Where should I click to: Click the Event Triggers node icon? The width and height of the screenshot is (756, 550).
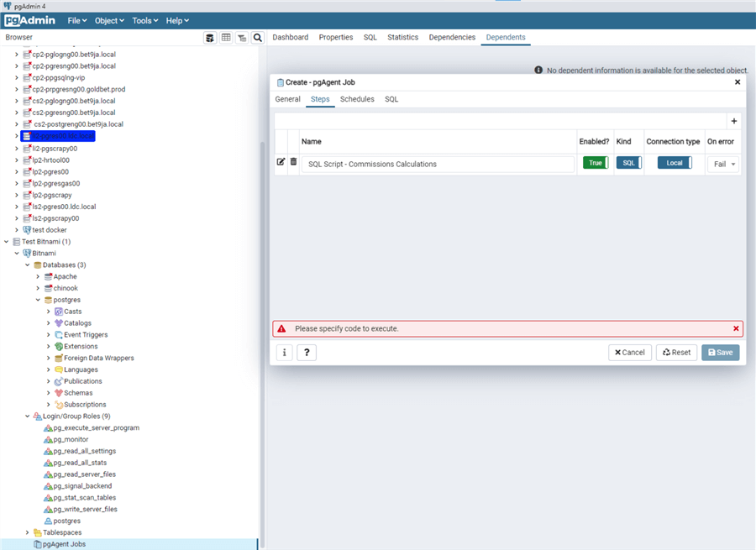(x=59, y=334)
